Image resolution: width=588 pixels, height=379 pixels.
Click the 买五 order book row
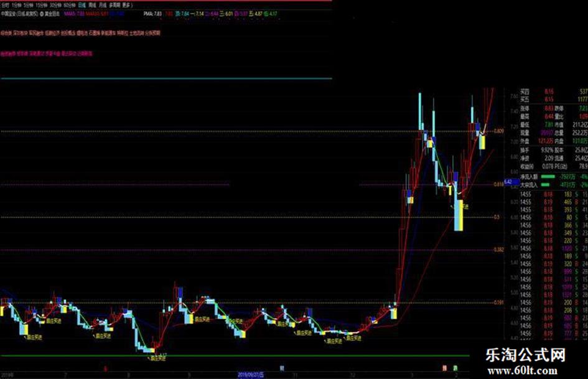pos(554,99)
